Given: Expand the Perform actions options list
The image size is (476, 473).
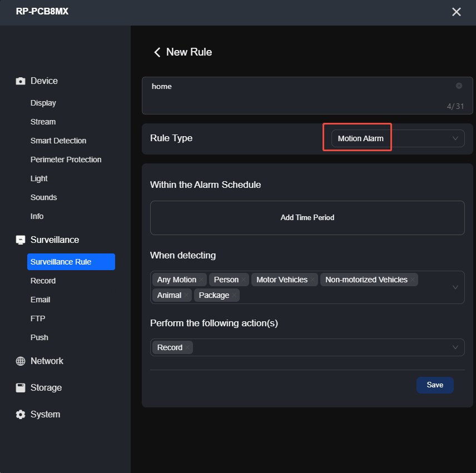Looking at the screenshot, I should click(x=455, y=347).
